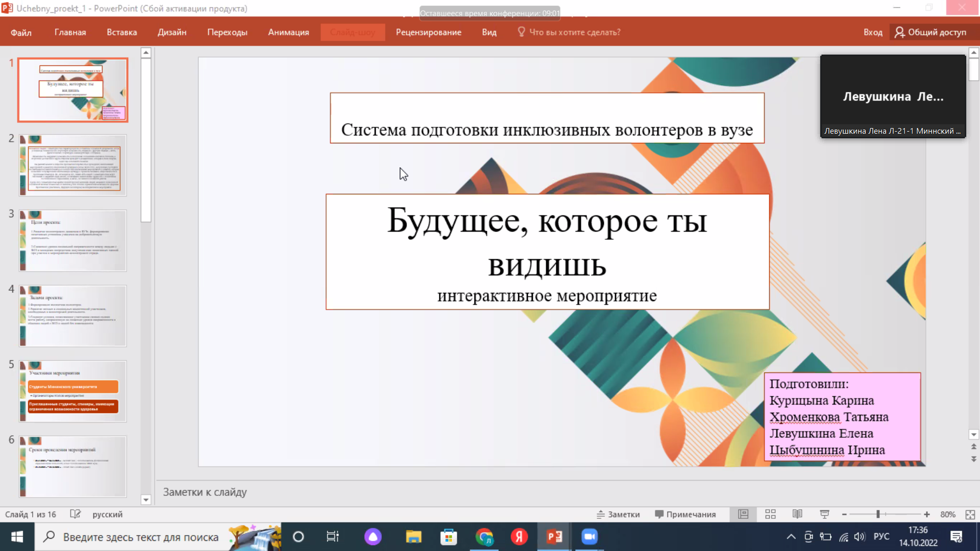This screenshot has height=551, width=980.
Task: Expand hidden system tray icons chevron
Action: [x=791, y=537]
